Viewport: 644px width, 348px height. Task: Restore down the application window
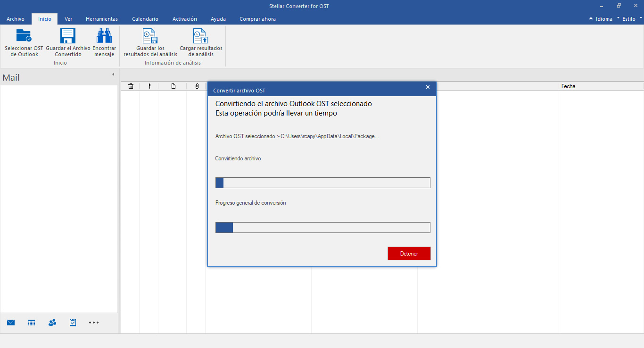point(619,6)
